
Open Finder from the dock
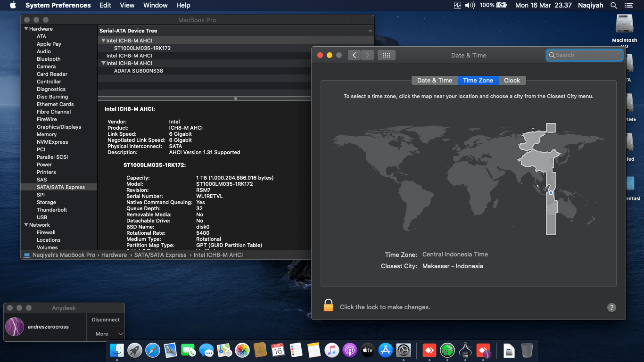pos(117,350)
